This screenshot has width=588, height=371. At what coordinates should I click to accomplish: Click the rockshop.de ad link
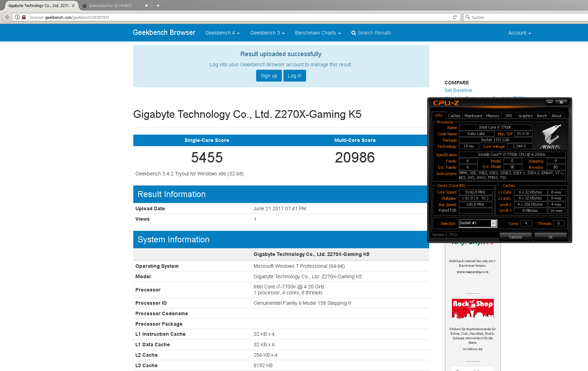click(472, 349)
